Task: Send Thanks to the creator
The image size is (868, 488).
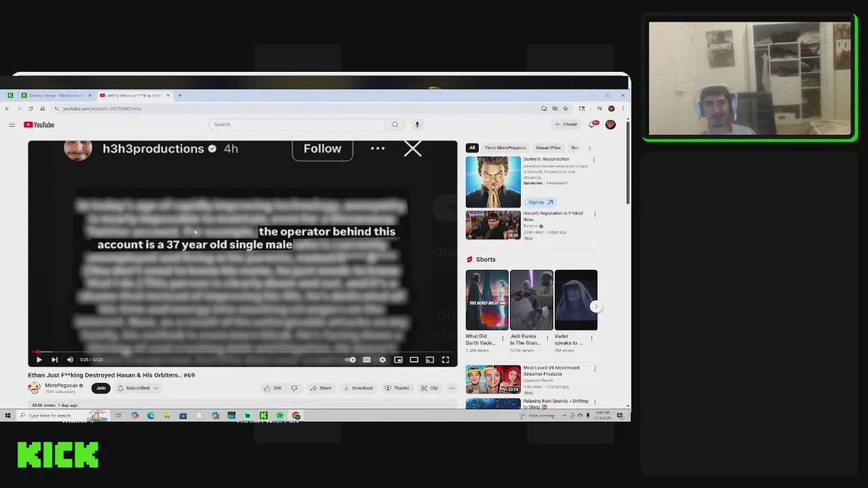Action: coord(397,388)
